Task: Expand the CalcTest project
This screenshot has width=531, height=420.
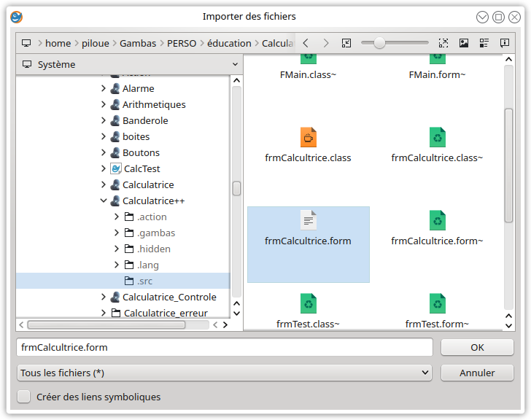Action: tap(104, 168)
